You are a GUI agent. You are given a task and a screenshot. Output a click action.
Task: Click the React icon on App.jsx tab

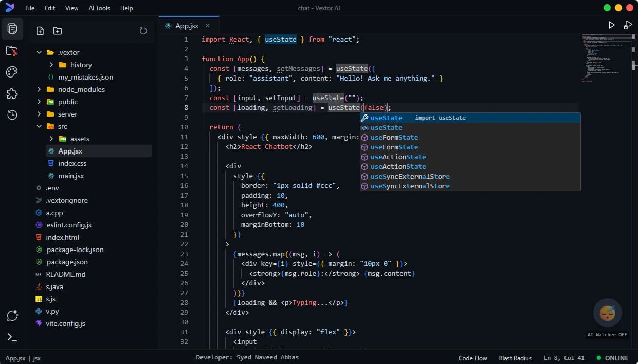[168, 26]
